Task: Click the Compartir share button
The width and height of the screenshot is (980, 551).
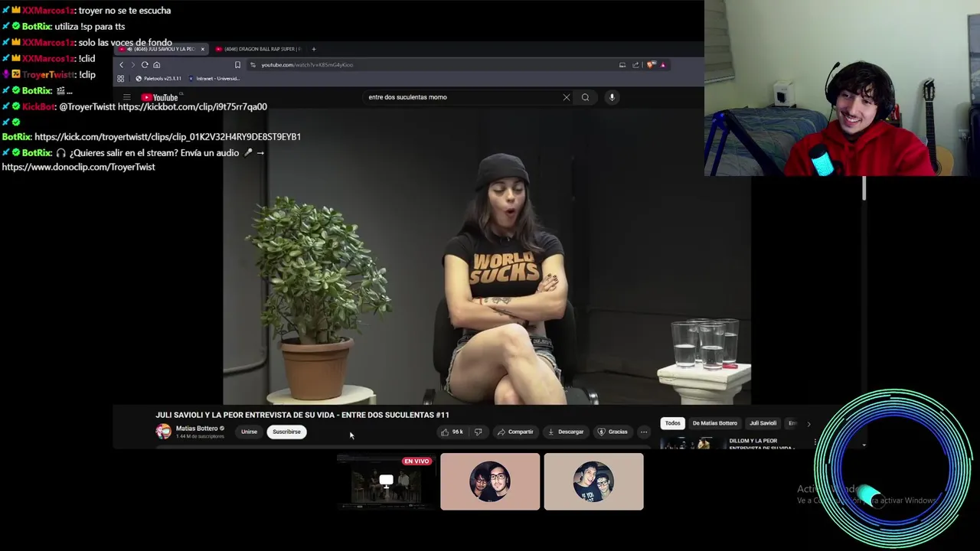Action: pos(514,432)
